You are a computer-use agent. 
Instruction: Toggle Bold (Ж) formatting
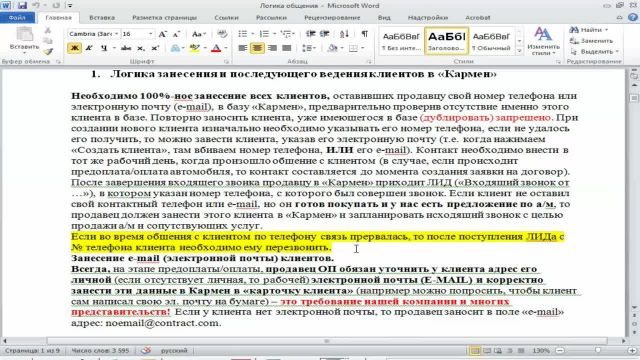(x=74, y=48)
